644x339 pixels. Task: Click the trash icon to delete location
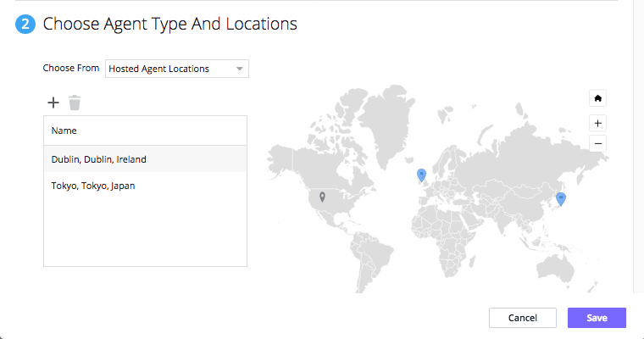pyautogui.click(x=75, y=103)
